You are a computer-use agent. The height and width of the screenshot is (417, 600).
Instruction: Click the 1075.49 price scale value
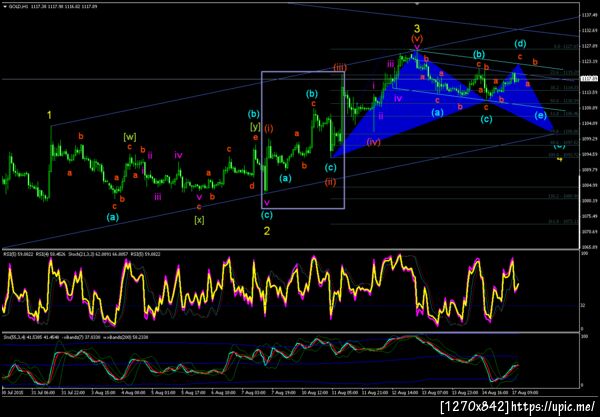point(589,216)
